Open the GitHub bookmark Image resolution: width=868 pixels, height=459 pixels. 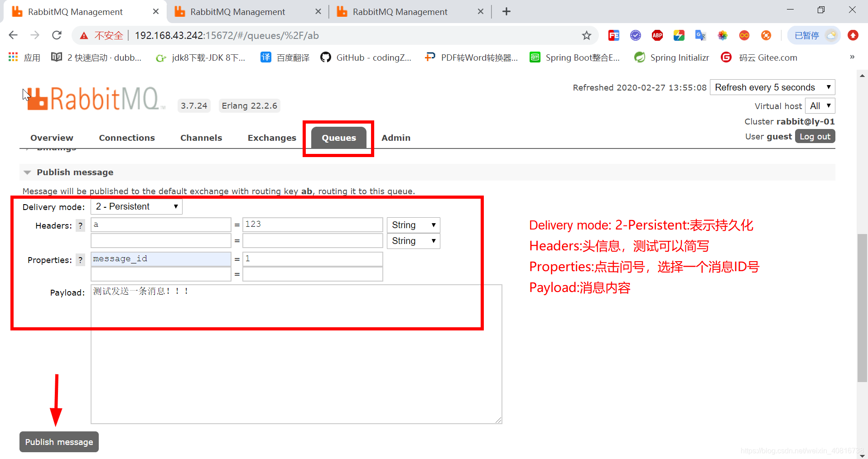coord(366,57)
